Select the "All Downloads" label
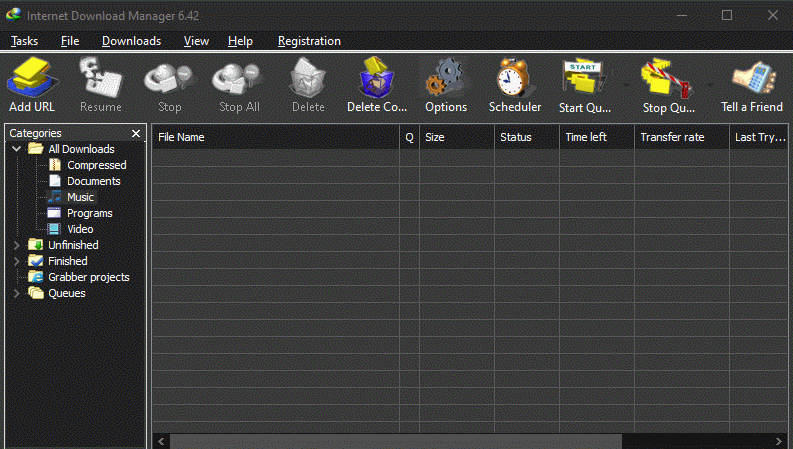The width and height of the screenshot is (793, 449). coord(81,149)
